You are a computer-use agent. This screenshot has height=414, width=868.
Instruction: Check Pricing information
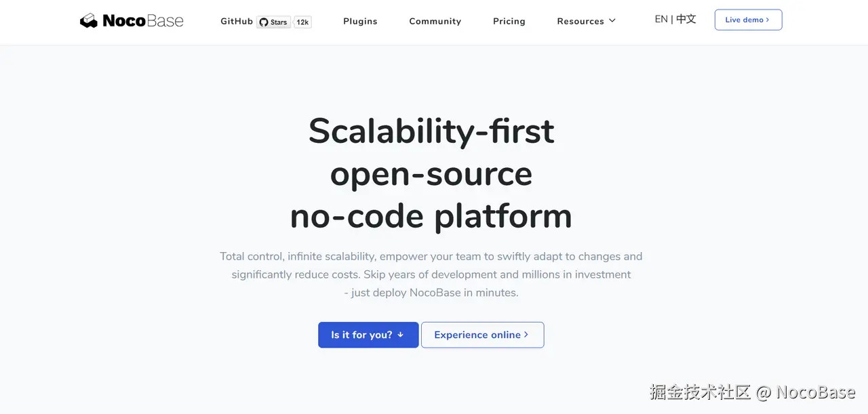tap(509, 21)
